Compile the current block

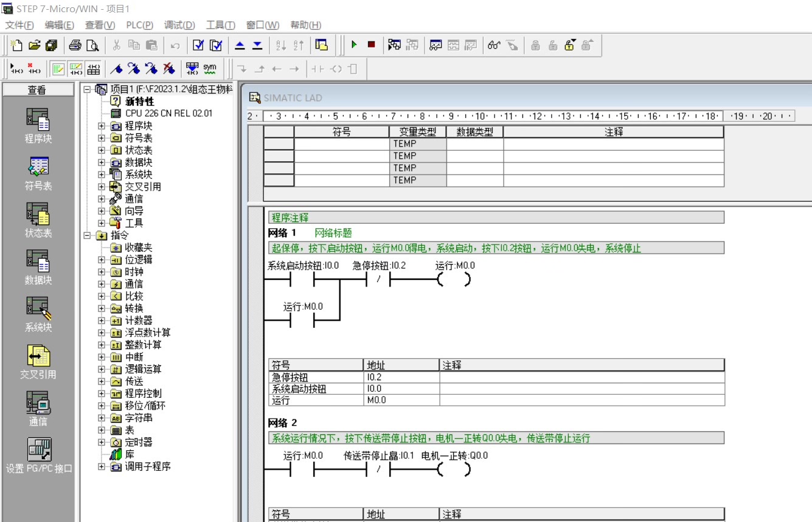click(x=198, y=45)
